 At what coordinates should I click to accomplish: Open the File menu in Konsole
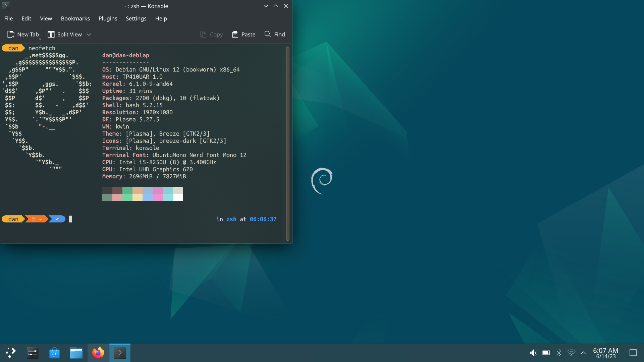[8, 18]
